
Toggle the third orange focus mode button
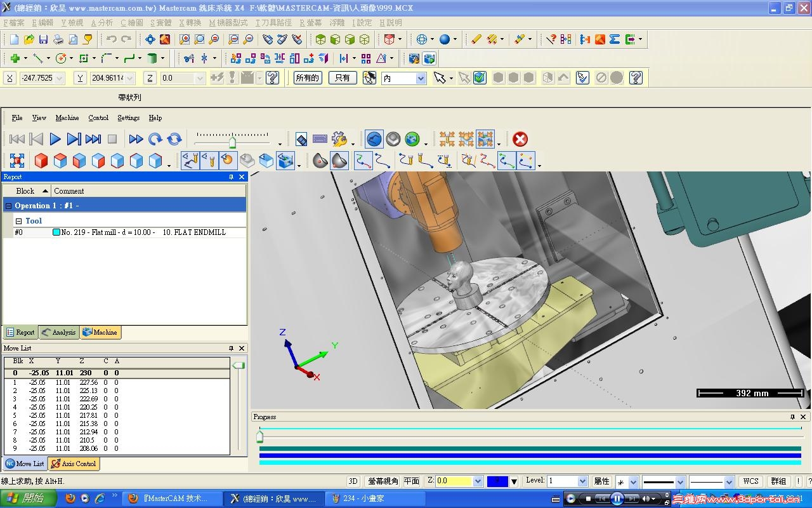point(485,139)
